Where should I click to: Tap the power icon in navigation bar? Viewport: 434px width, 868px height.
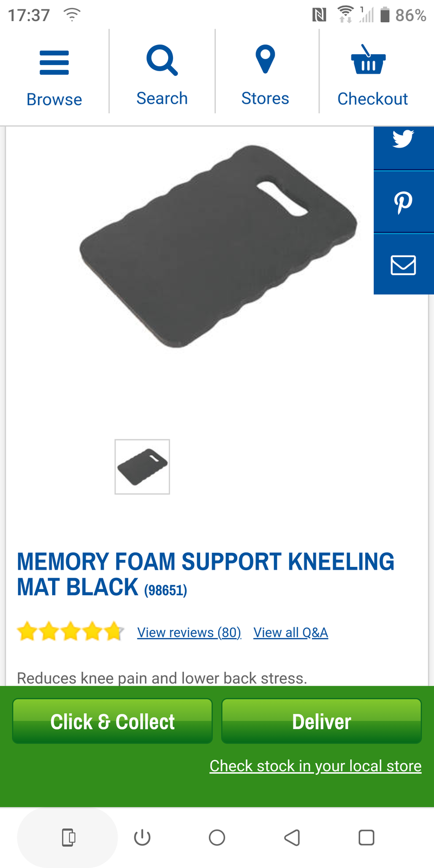142,838
